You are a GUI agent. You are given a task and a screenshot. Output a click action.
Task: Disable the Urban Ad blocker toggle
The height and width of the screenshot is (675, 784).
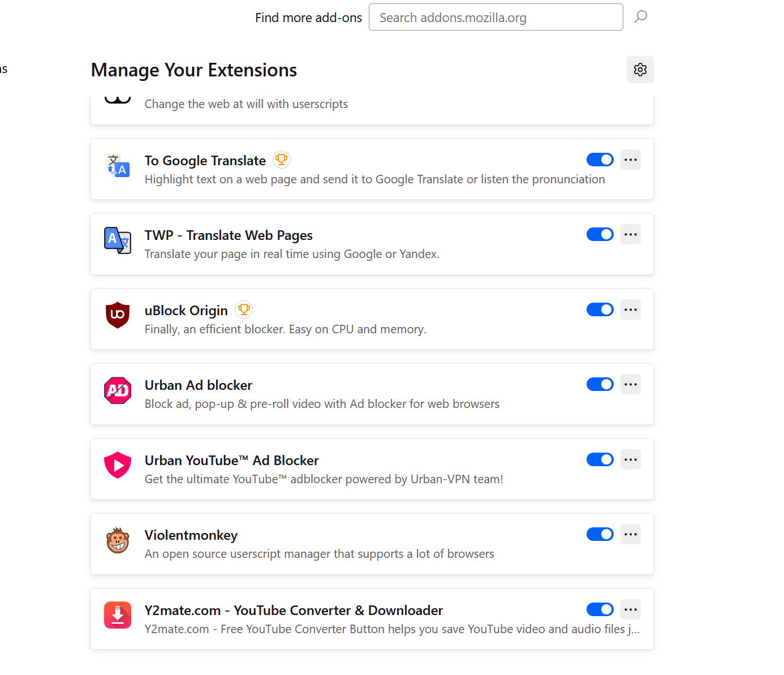click(x=600, y=384)
